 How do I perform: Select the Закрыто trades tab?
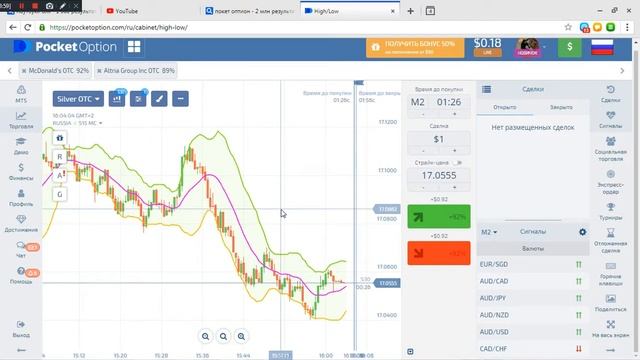click(x=561, y=107)
